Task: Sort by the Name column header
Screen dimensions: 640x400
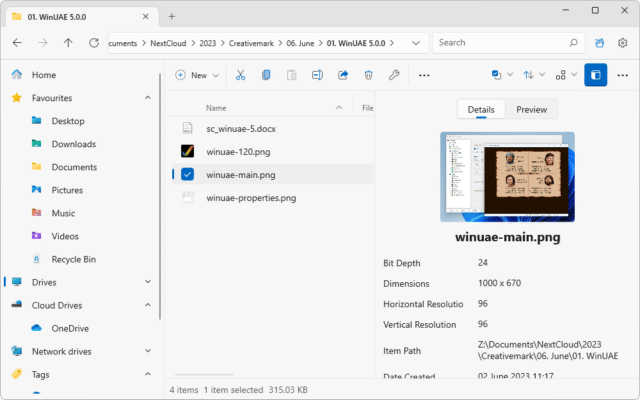Action: point(216,108)
